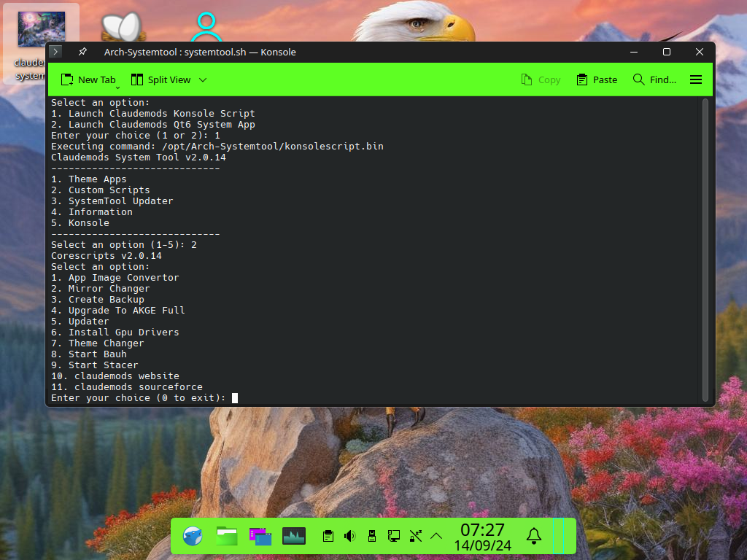747x560 pixels.
Task: Paste clipboard into the terminal
Action: point(597,80)
